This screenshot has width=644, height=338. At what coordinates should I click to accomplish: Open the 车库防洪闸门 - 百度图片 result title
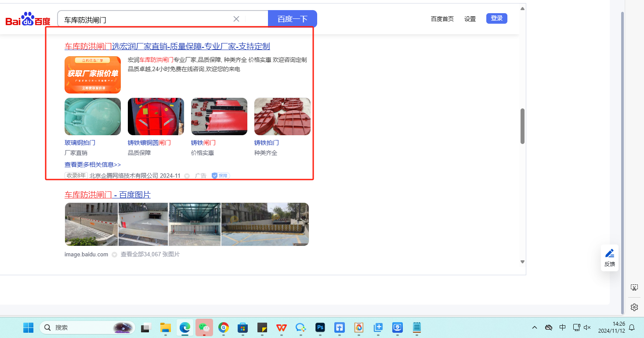click(x=108, y=194)
